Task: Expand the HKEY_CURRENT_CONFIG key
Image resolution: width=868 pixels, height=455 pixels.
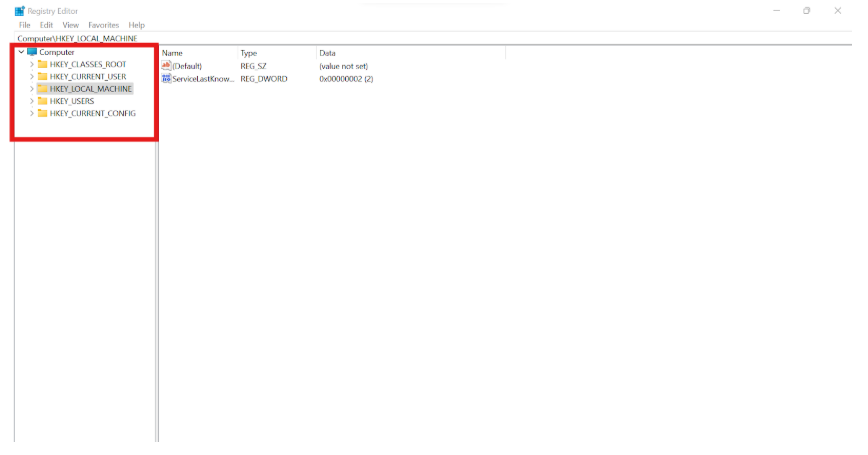Action: (32, 113)
